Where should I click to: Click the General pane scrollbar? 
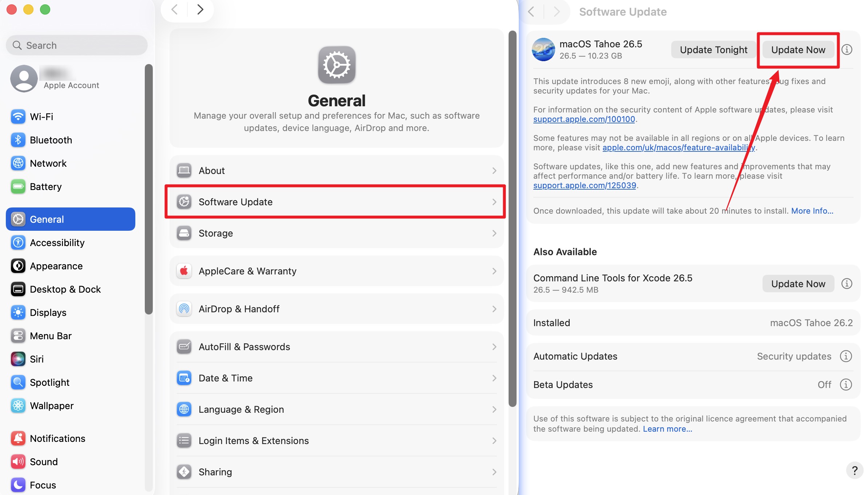pos(512,218)
